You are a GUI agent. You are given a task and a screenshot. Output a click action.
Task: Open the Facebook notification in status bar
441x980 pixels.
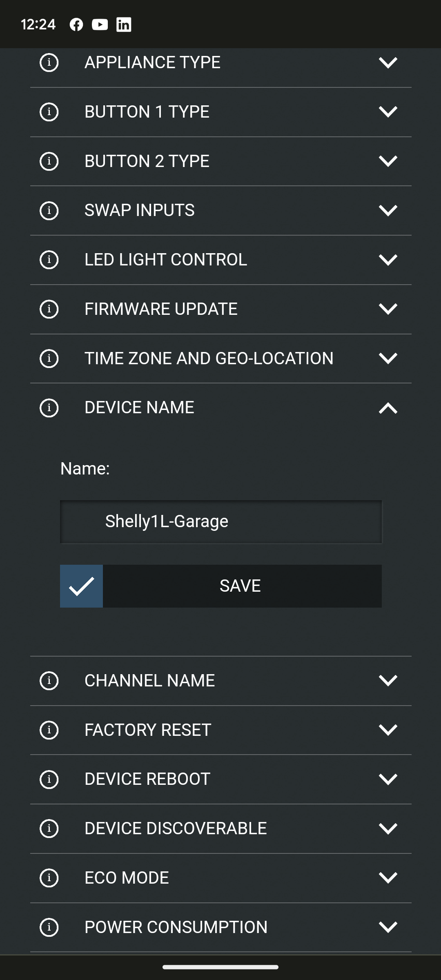coord(76,24)
